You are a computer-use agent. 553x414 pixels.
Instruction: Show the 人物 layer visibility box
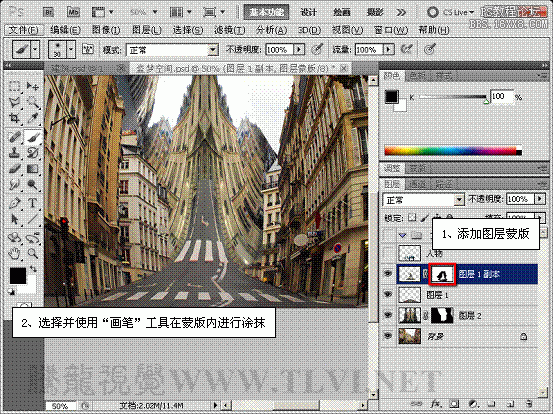point(388,253)
